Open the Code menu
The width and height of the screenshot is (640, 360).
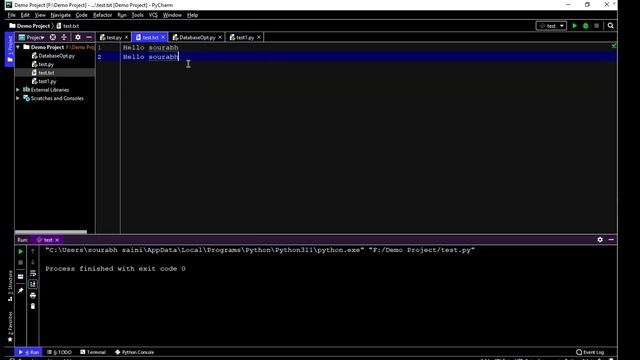[82, 15]
